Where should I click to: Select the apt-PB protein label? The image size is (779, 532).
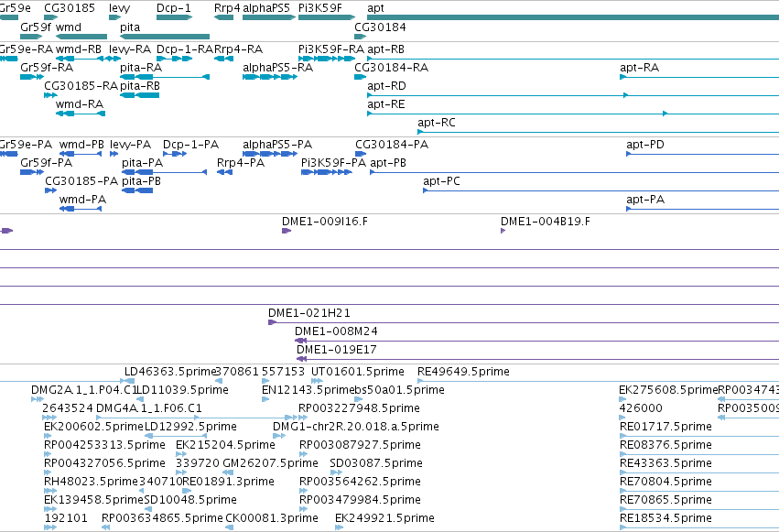[388, 163]
